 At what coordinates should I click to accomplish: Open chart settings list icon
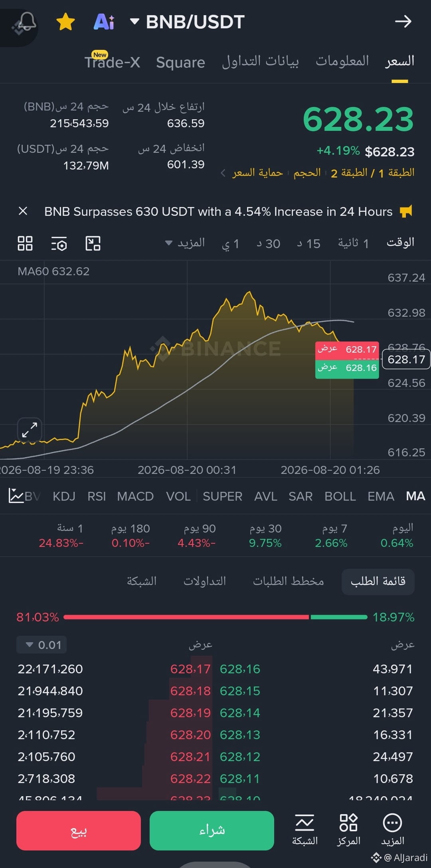(59, 243)
